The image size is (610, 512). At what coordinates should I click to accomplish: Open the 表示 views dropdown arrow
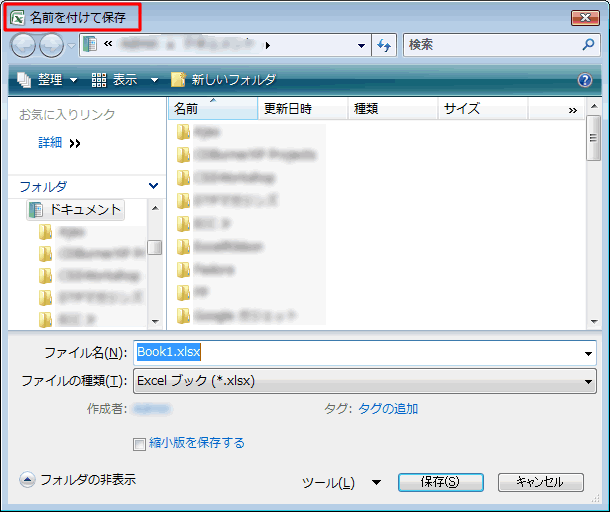coord(154,80)
